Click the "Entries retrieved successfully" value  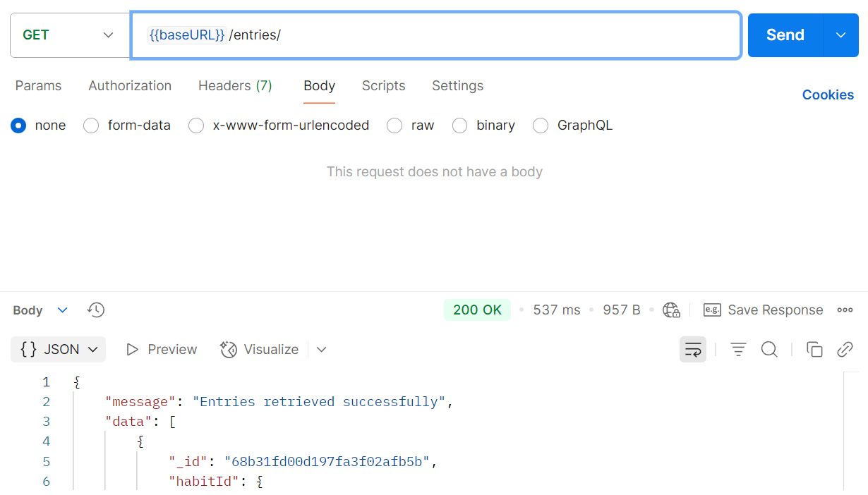[x=320, y=401]
